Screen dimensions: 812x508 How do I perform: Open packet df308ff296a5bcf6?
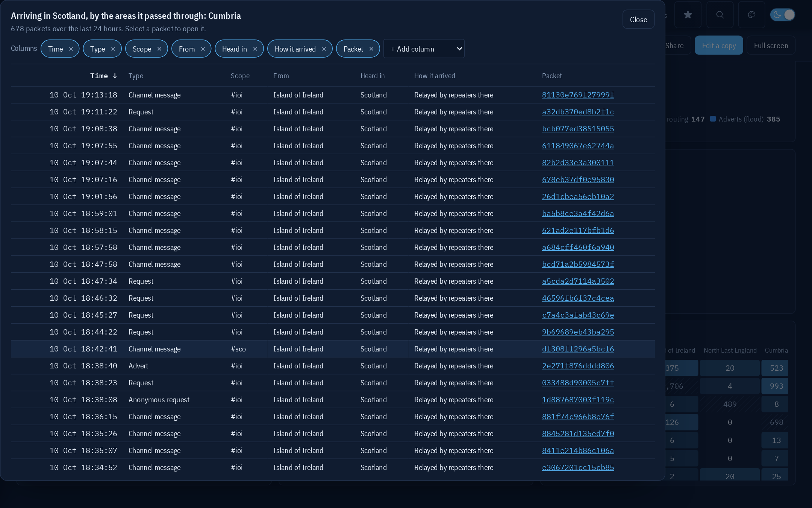click(x=578, y=349)
